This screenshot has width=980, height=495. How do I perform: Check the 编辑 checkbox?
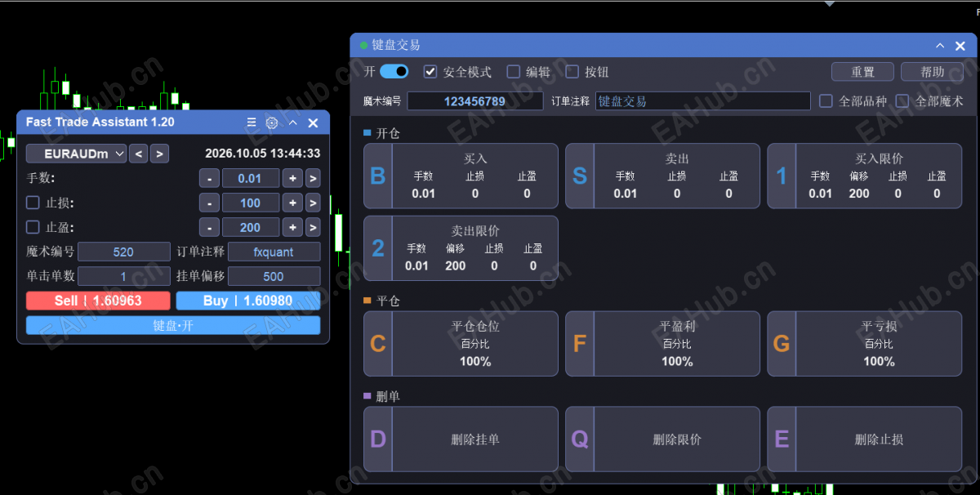(514, 72)
